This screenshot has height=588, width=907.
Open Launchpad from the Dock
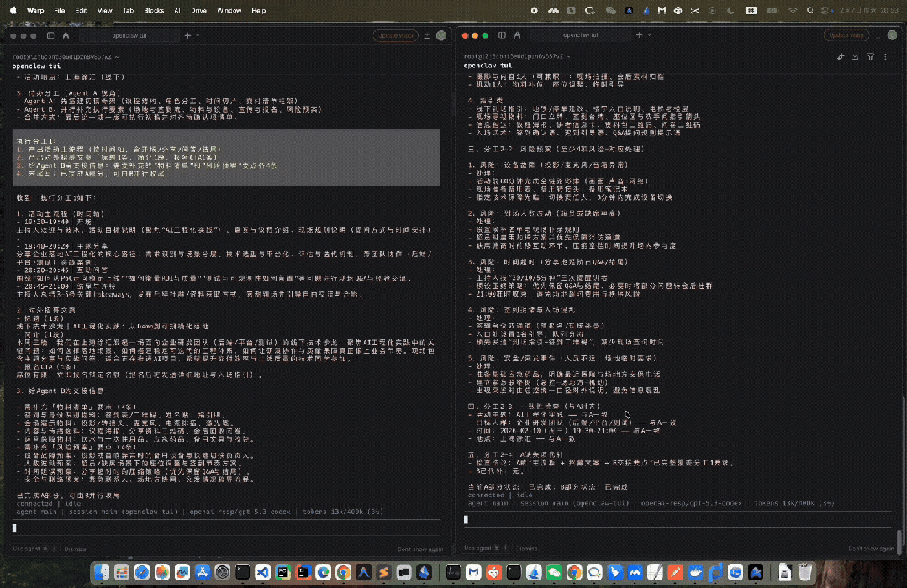(122, 572)
